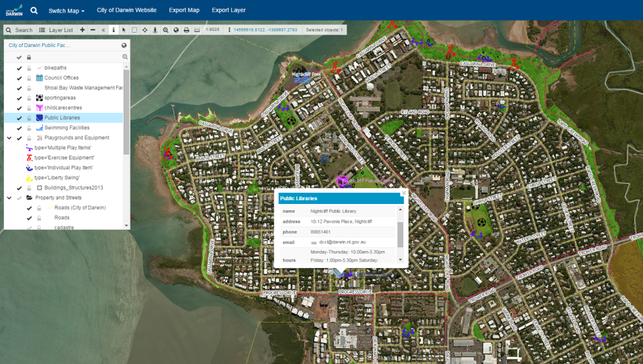Click the coordinates options dots icon
643x364 pixels.
229,30
